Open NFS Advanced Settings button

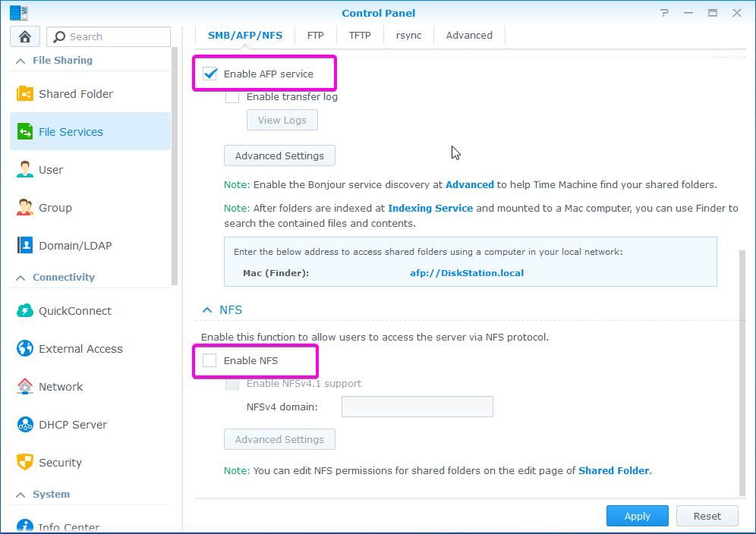[x=279, y=439]
